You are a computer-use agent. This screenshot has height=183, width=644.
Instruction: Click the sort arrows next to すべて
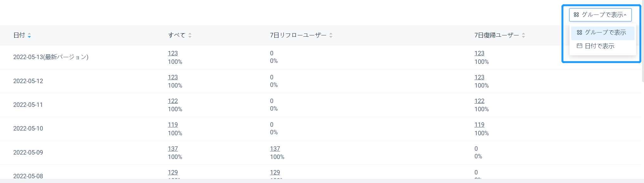tap(190, 35)
